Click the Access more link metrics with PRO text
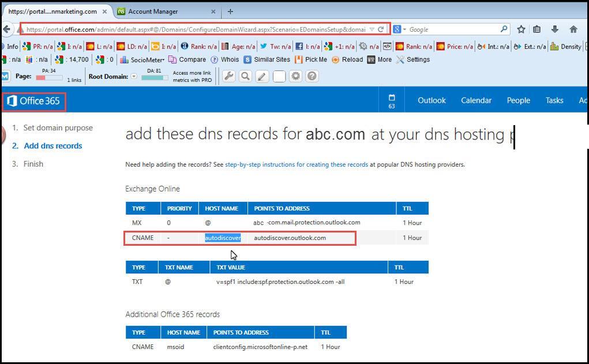The width and height of the screenshot is (589, 364). (x=192, y=76)
